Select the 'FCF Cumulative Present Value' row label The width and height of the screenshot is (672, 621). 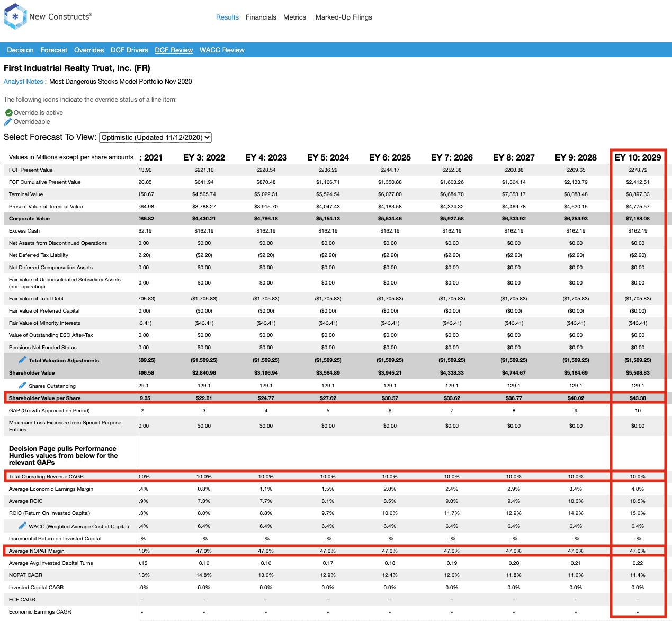pyautogui.click(x=45, y=182)
